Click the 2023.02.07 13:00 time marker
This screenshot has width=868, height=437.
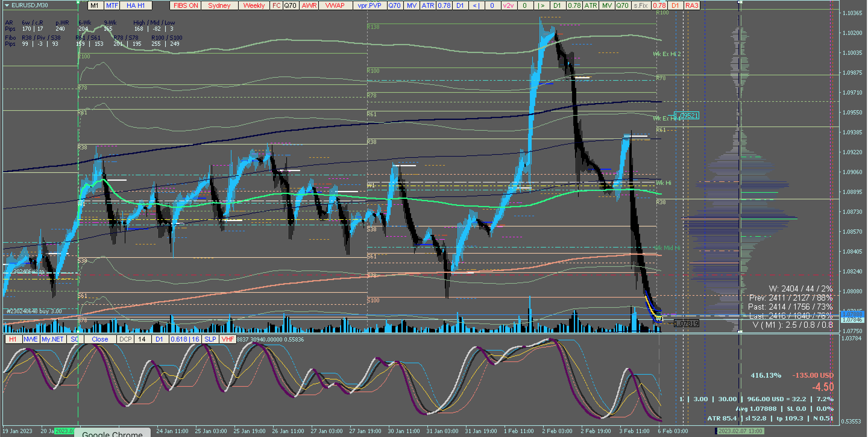click(x=740, y=431)
